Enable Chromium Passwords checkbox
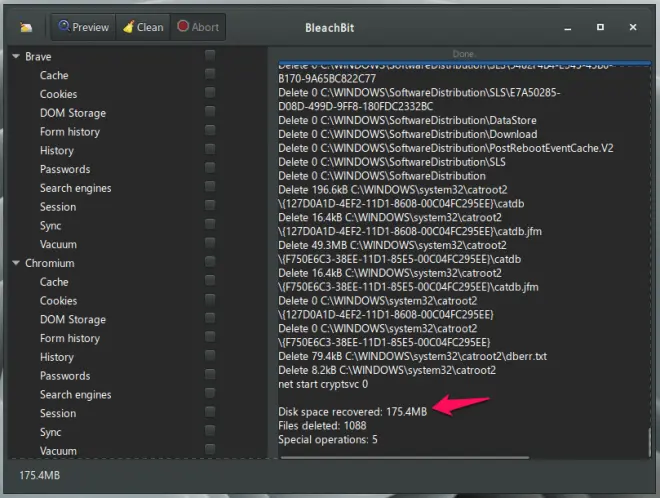 [210, 374]
